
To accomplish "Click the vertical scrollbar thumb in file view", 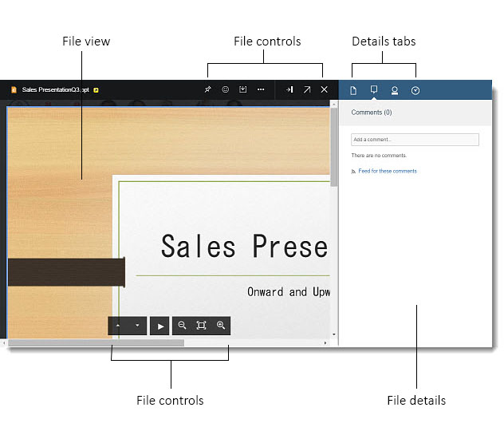I will [x=334, y=148].
